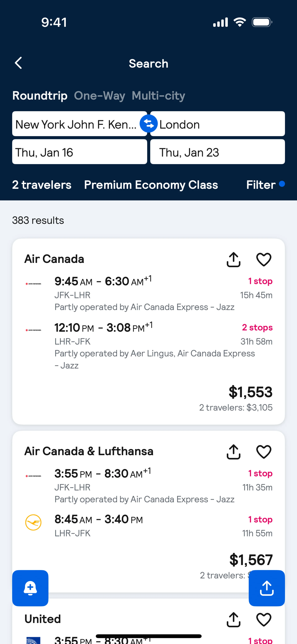The width and height of the screenshot is (297, 644).
Task: Select the Roundtrip tab
Action: 40,96
